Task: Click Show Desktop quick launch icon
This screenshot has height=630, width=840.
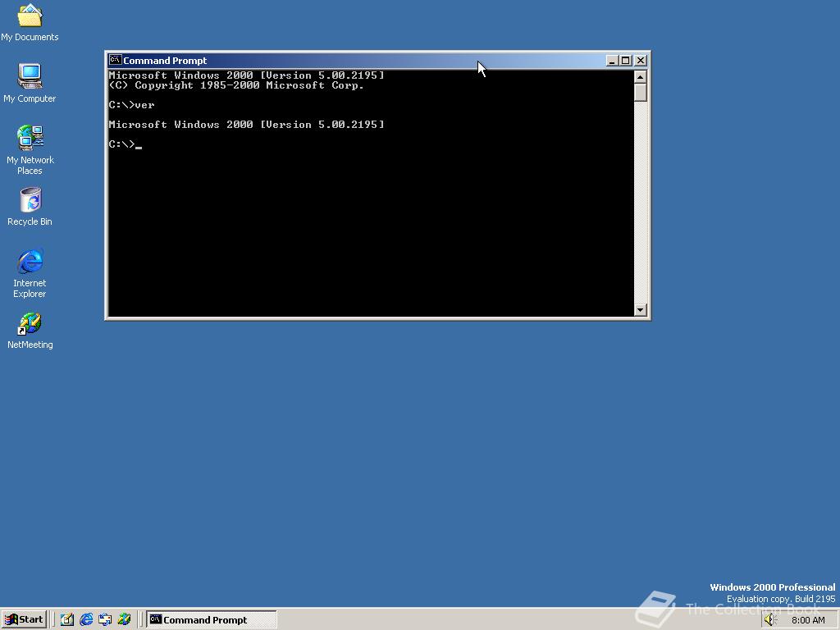Action: tap(67, 619)
